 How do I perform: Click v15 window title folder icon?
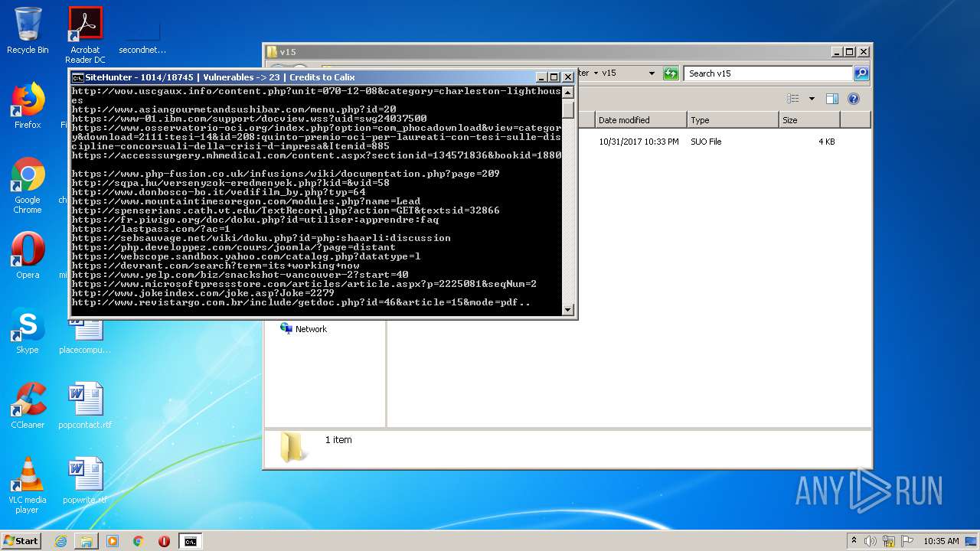272,52
